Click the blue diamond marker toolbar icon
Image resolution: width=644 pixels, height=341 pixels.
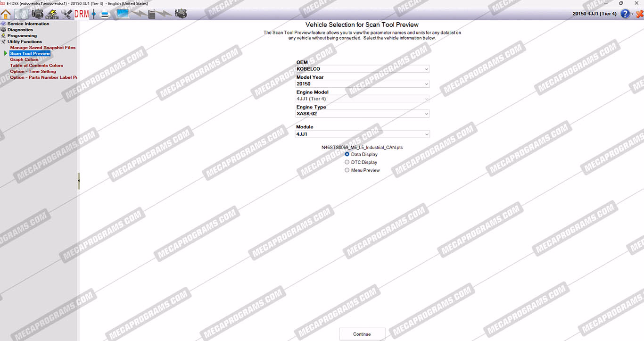(93, 14)
